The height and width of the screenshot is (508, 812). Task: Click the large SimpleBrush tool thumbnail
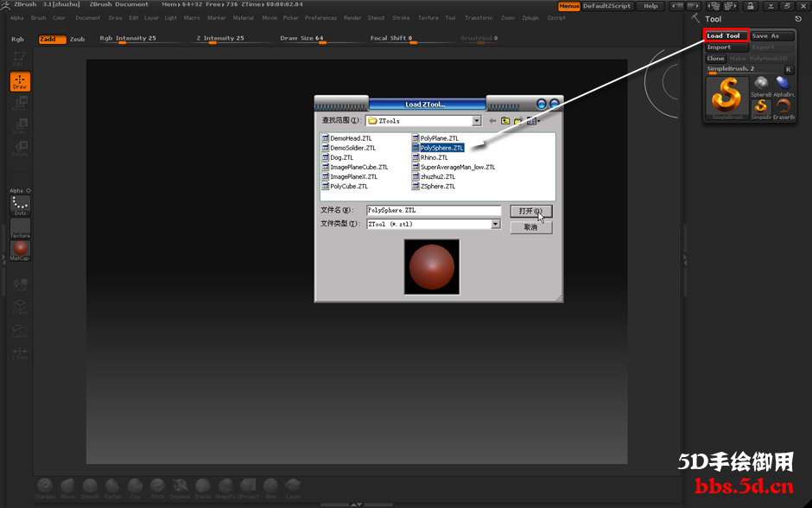coord(727,98)
